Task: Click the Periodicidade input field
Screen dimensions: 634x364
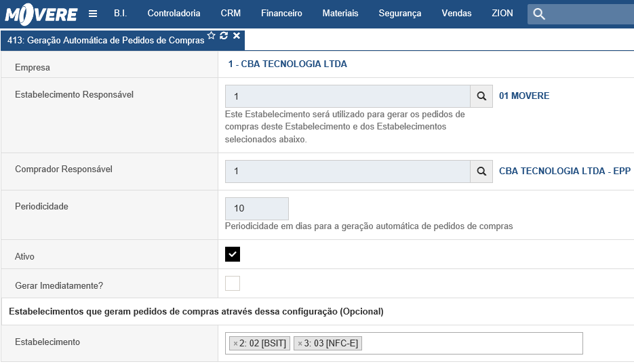Action: (x=257, y=209)
